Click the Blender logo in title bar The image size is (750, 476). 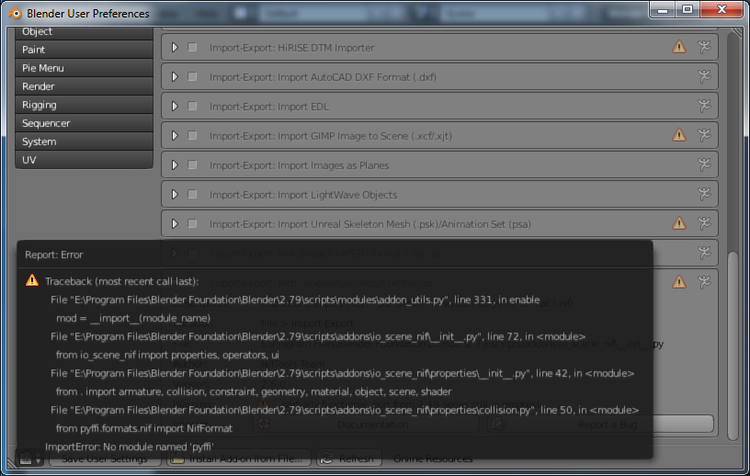click(x=15, y=13)
